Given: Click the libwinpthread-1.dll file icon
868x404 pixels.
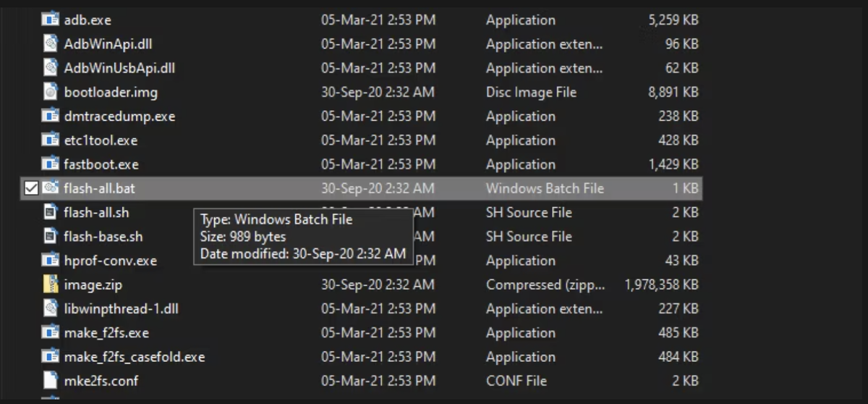Looking at the screenshot, I should pyautogui.click(x=50, y=308).
